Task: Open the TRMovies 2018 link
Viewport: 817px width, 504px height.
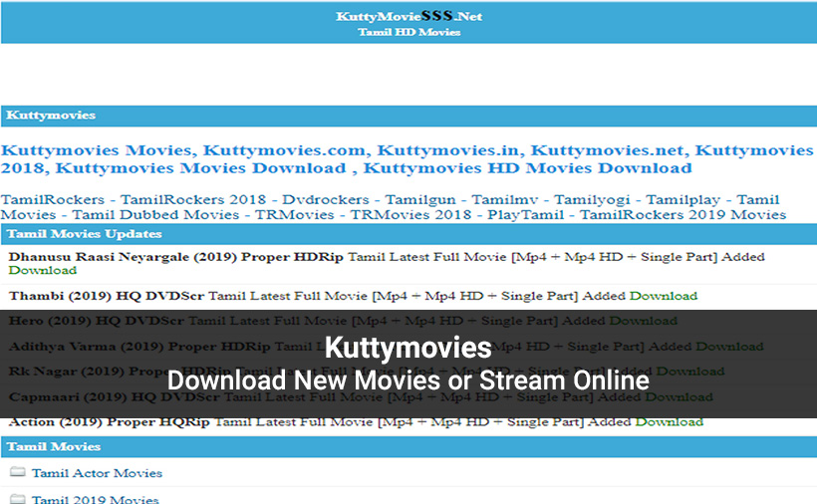Action: point(410,214)
